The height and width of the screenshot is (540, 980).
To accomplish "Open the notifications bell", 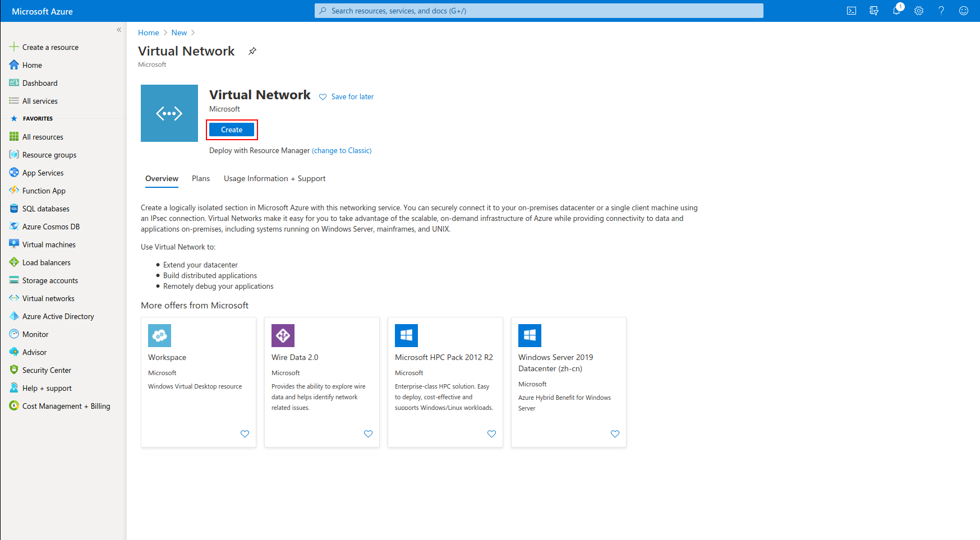I will (896, 11).
